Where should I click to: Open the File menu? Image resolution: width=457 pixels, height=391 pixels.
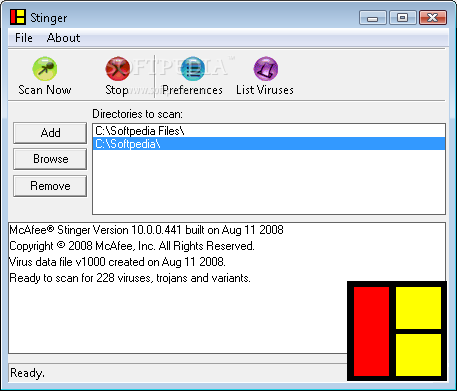point(24,38)
